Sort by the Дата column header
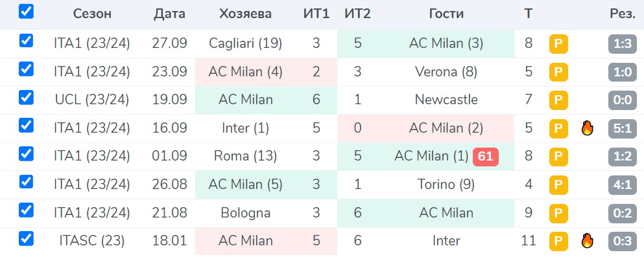 (170, 14)
